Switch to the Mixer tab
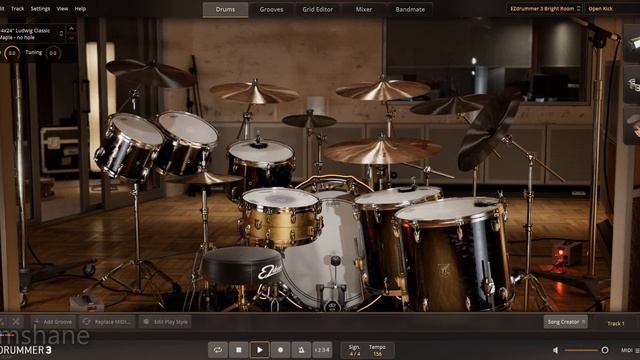Screen dimensions: 640x360 [364, 9]
